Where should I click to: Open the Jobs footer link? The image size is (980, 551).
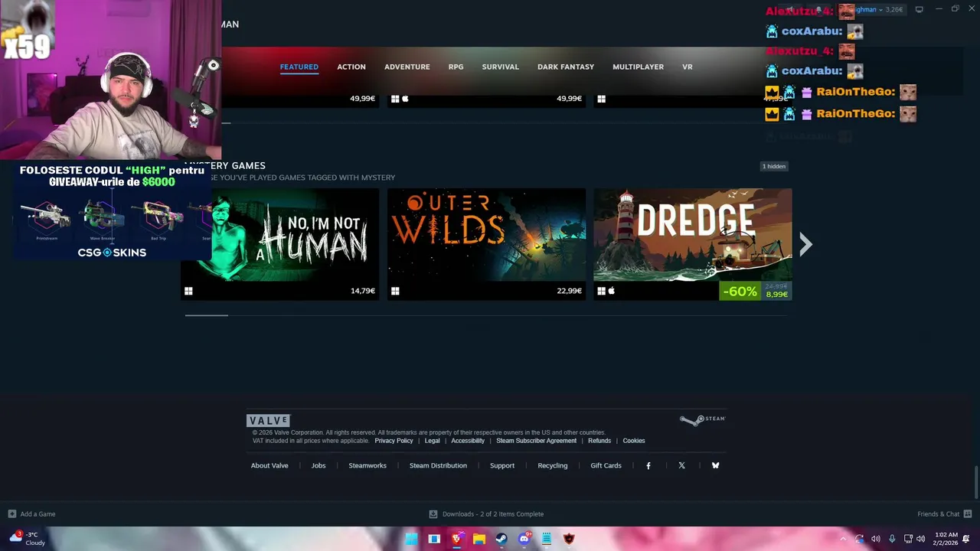pos(318,465)
